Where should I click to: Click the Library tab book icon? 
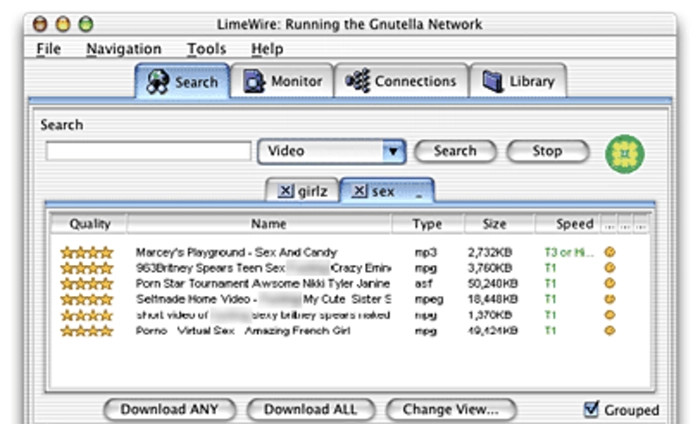(492, 81)
